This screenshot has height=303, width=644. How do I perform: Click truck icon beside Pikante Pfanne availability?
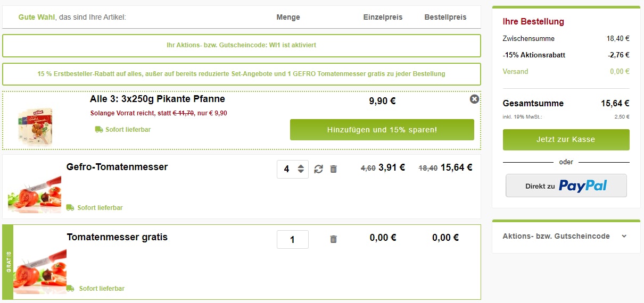99,129
